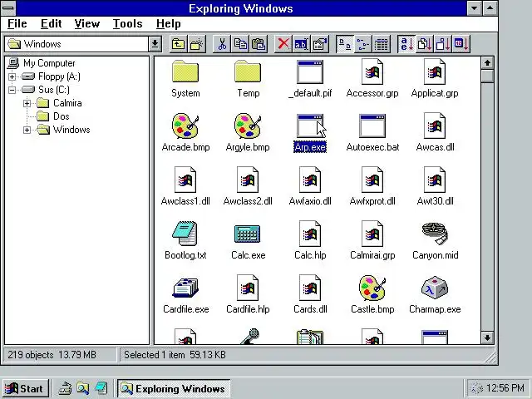Open Properties from the toolbar

320,44
